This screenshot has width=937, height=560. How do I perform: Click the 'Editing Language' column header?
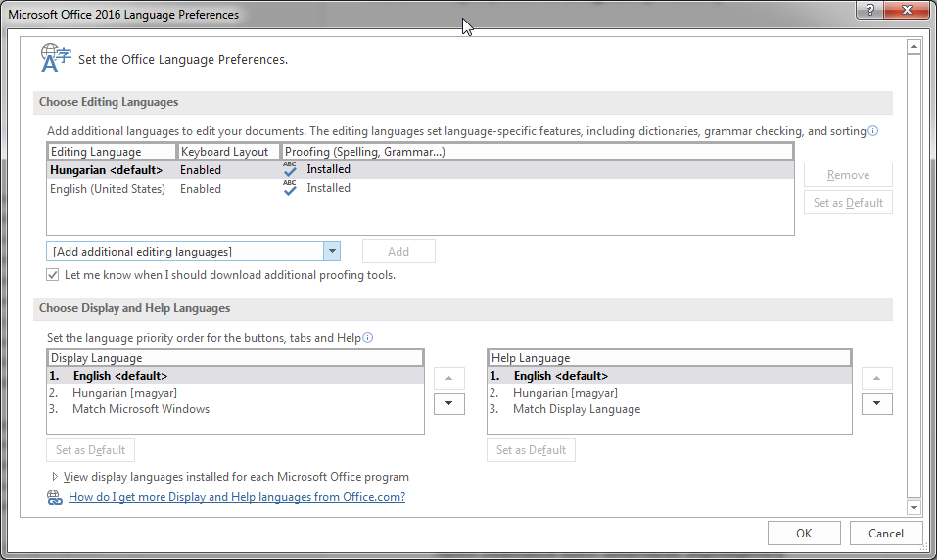112,152
